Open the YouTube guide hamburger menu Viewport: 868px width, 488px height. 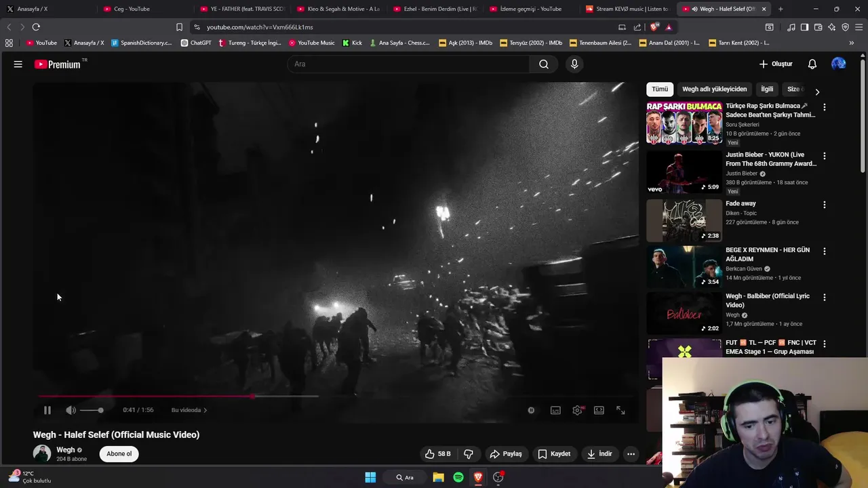point(18,64)
